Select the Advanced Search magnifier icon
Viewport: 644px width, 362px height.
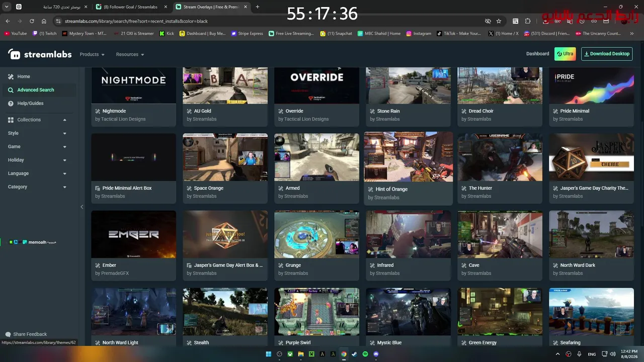click(11, 90)
